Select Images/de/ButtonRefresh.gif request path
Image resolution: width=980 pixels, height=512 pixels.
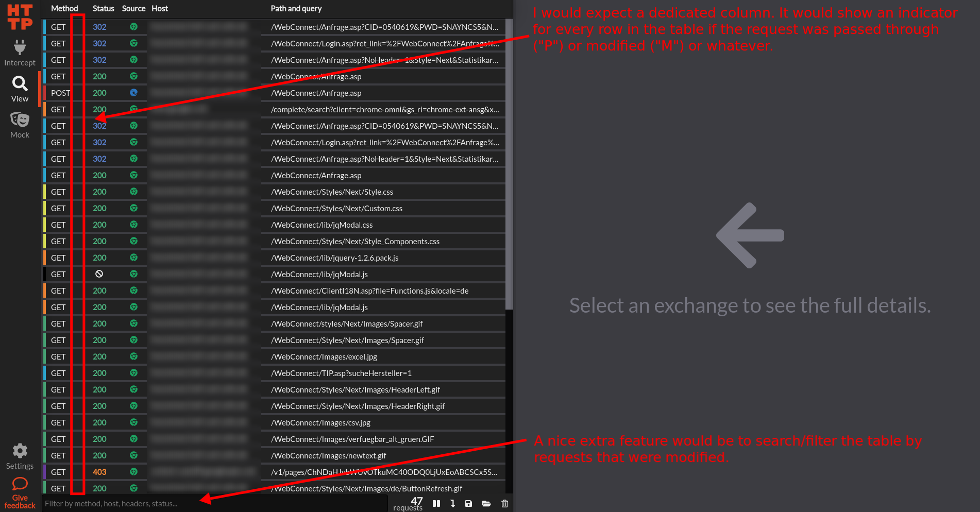coord(366,488)
